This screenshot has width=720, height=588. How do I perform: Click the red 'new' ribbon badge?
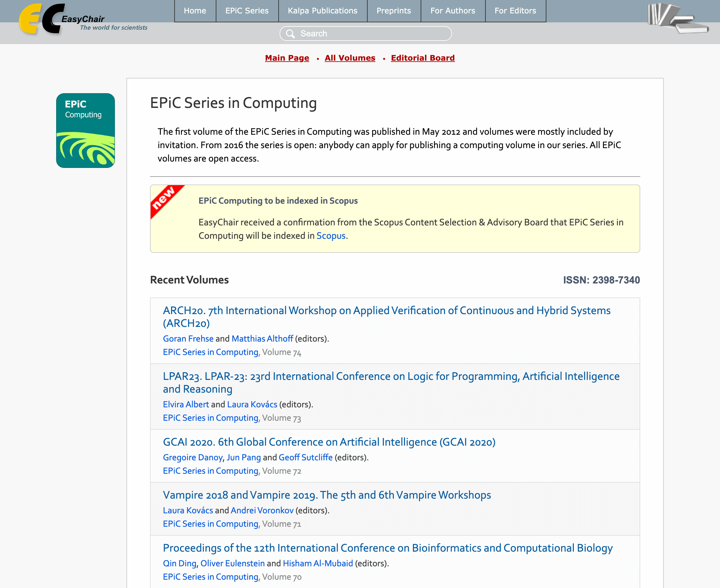click(x=165, y=200)
